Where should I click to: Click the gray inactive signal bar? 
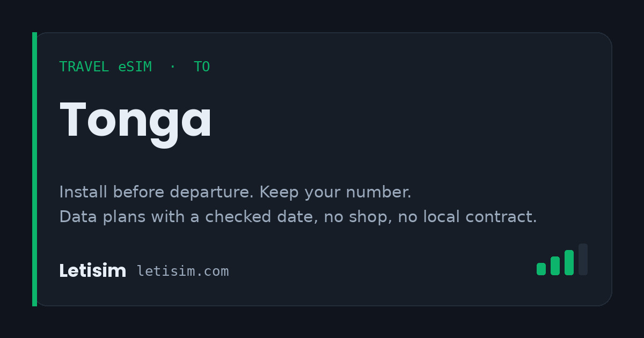click(583, 260)
